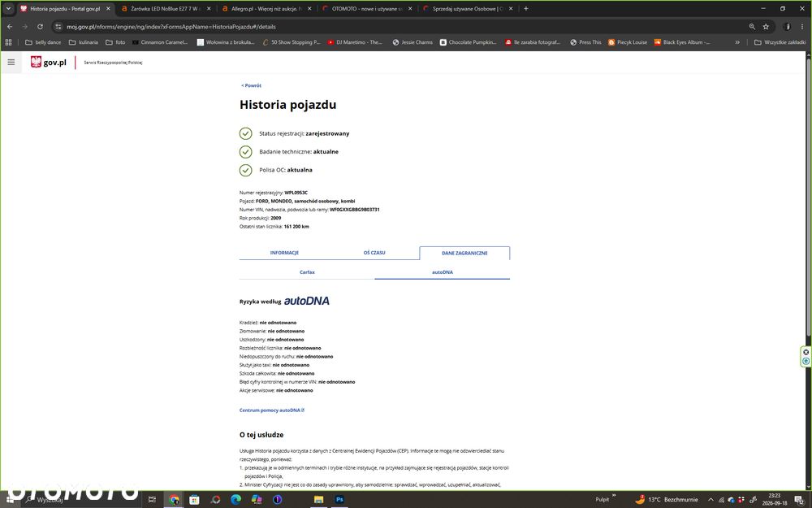Image resolution: width=812 pixels, height=508 pixels.
Task: Open the 'Centrum pomocy autoDNA' link
Action: pos(272,410)
